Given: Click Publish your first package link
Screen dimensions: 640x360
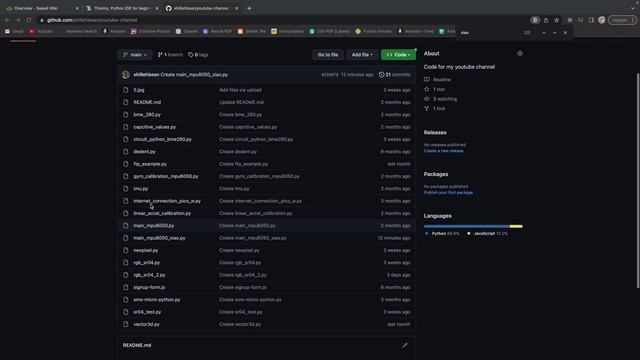Looking at the screenshot, I should click(x=448, y=193).
